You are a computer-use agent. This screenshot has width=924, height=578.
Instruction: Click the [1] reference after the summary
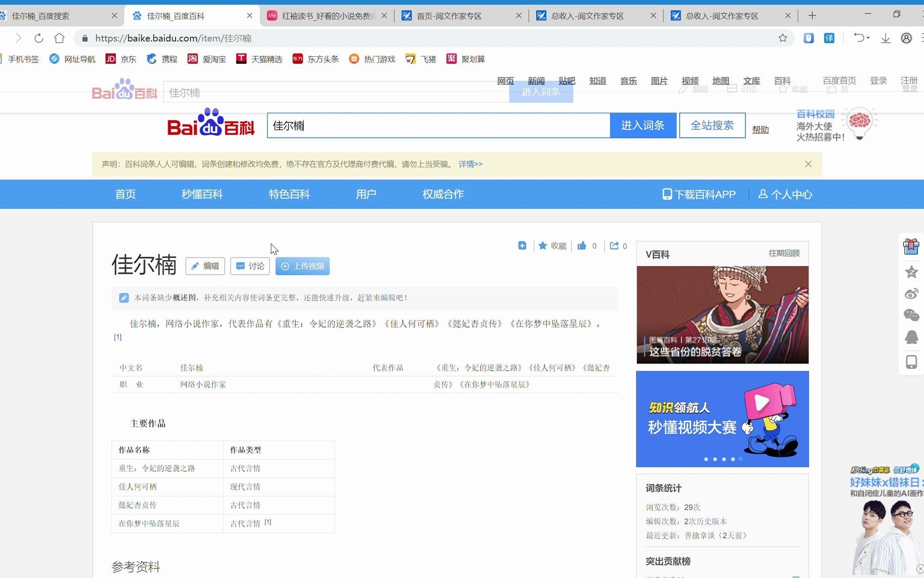point(117,337)
